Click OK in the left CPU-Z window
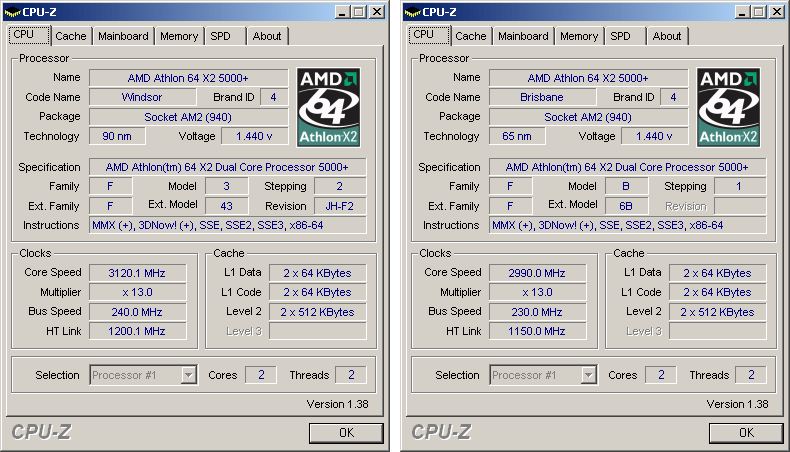Screen dimensions: 790x452 346,433
